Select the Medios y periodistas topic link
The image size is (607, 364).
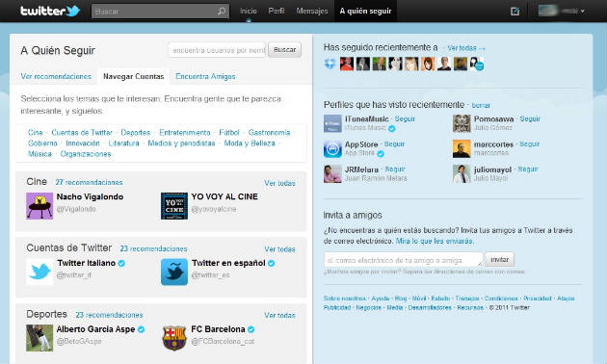click(181, 143)
